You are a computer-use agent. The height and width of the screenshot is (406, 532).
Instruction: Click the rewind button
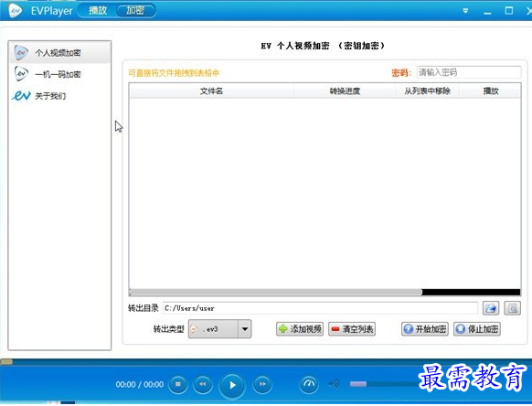[203, 384]
